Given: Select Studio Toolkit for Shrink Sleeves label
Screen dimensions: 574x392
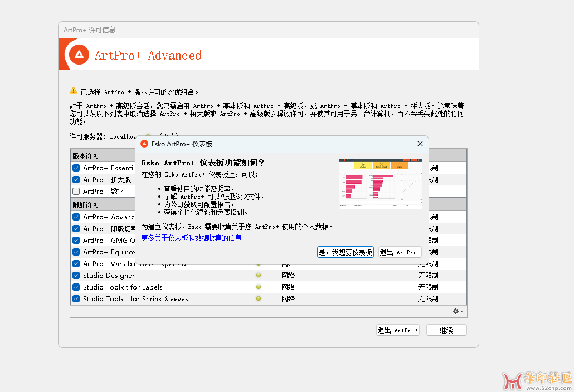Looking at the screenshot, I should (135, 299).
